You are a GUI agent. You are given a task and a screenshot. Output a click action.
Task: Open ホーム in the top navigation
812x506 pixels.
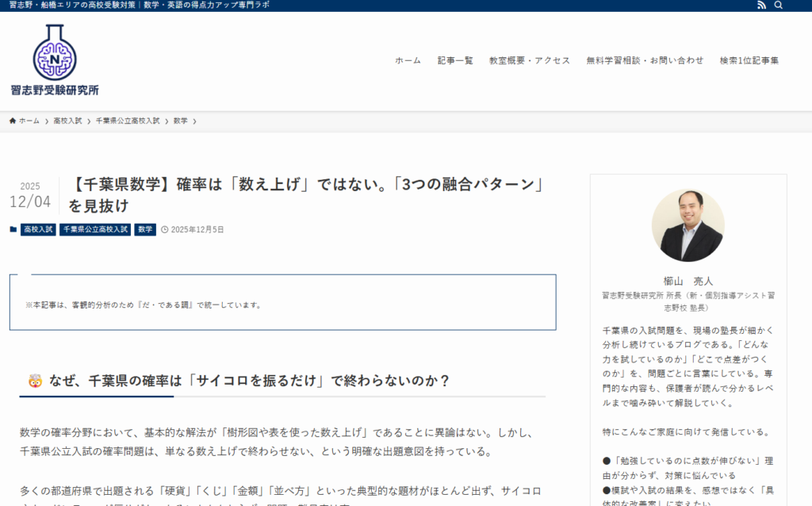(x=408, y=60)
